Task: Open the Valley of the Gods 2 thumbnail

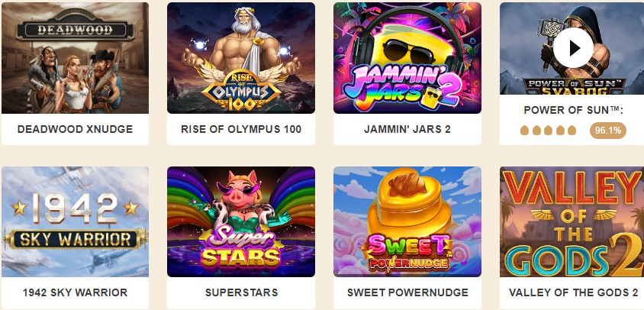Action: tap(572, 221)
